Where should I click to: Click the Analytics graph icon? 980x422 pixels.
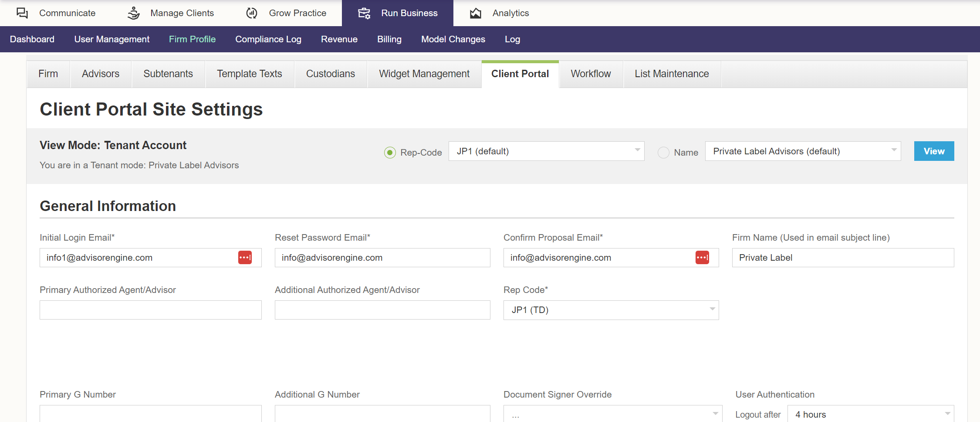point(476,13)
